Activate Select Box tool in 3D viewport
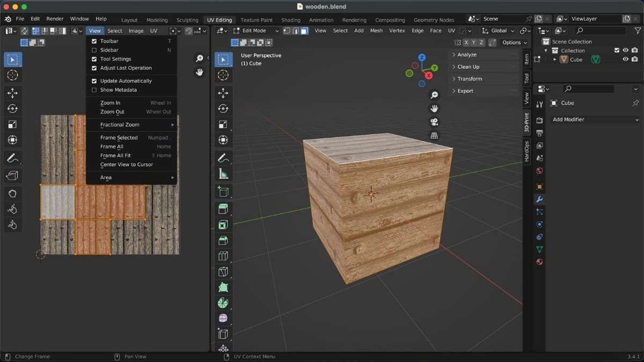Viewport: 644px width, 362px height. pyautogui.click(x=223, y=60)
